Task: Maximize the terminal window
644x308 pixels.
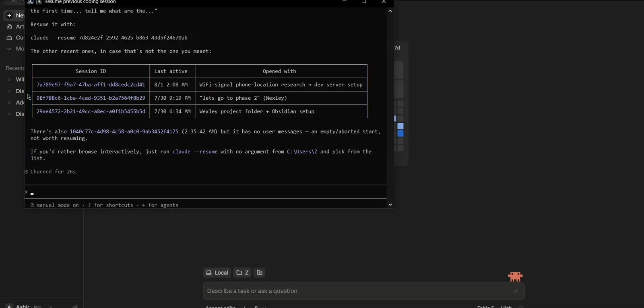Action: [364, 2]
